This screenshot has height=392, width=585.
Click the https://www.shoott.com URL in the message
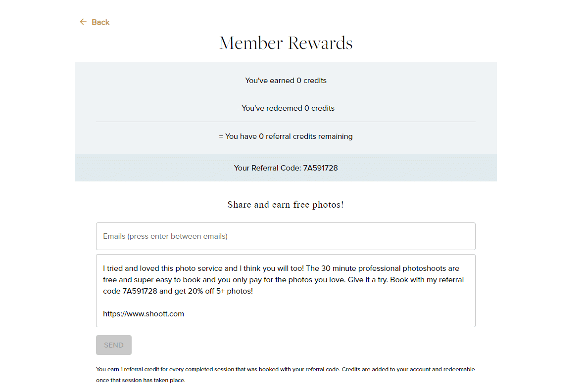pos(144,314)
